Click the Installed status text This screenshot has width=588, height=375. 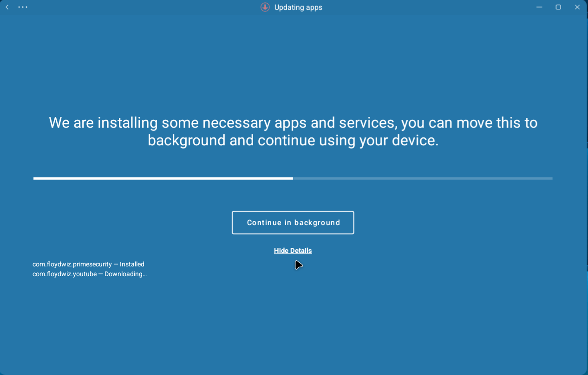[x=132, y=265]
